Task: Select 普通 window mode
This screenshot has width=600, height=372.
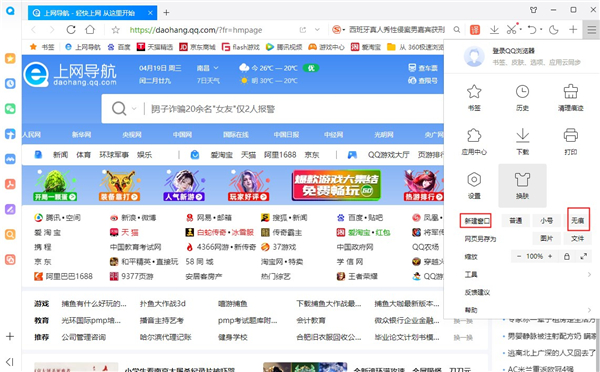Action: tap(515, 220)
